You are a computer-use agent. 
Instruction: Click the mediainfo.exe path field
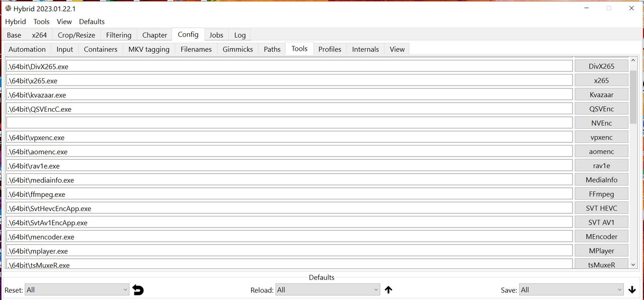click(289, 180)
